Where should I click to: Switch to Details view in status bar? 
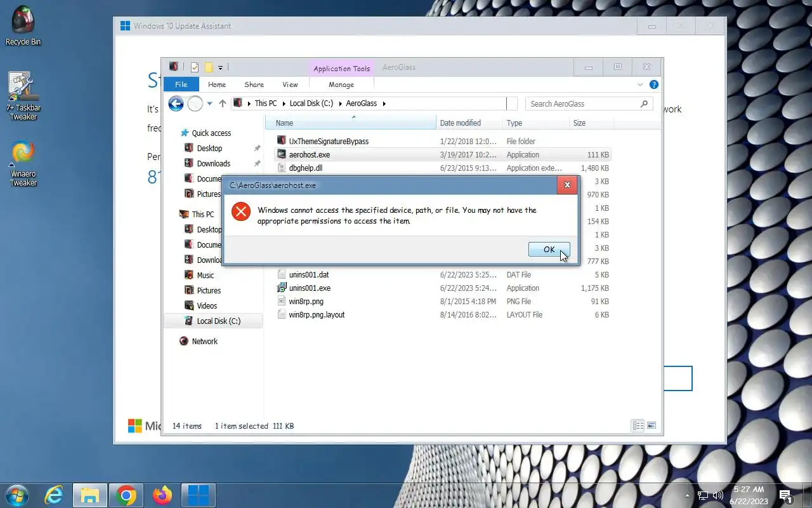point(638,425)
